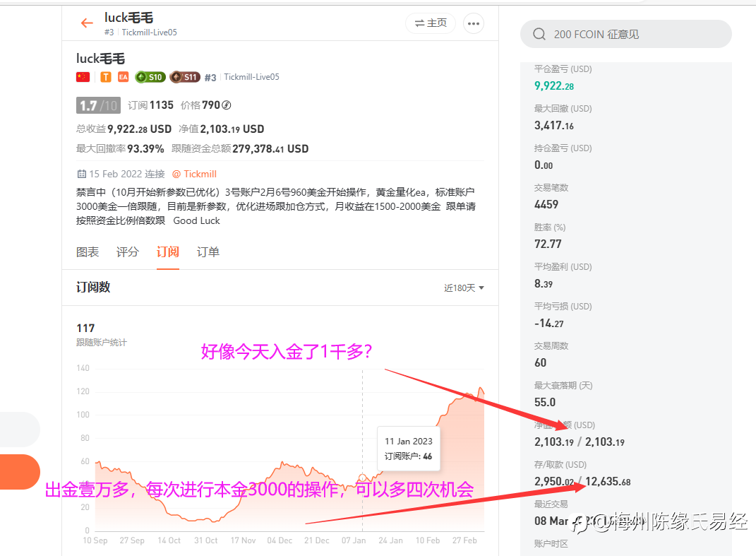Switch to the 评分 tab
The image size is (756, 556).
coord(127,252)
